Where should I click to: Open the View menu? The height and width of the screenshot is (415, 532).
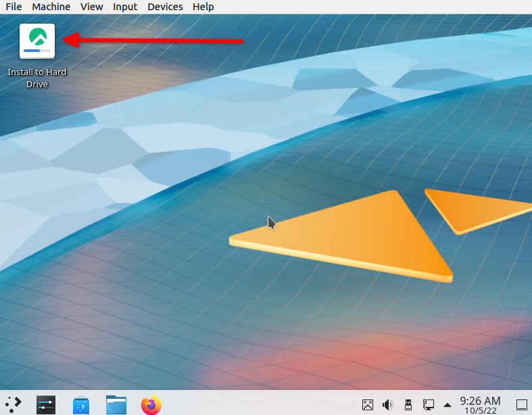(91, 7)
